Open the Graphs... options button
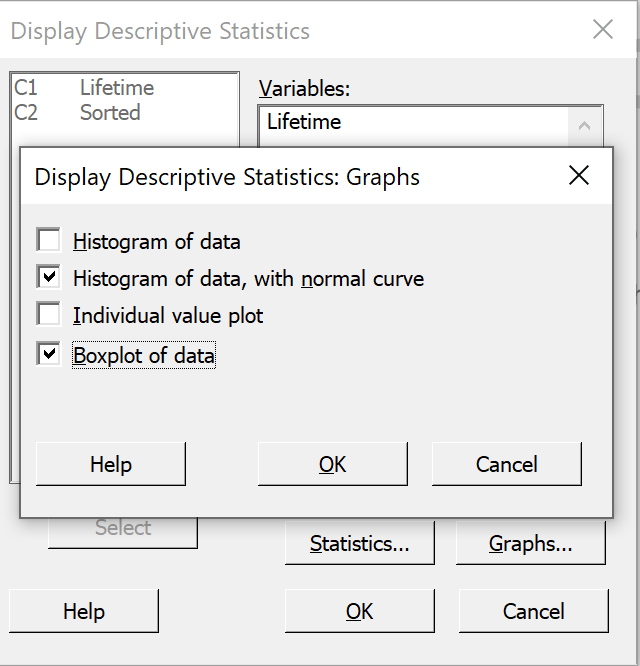Viewport: 640px width, 666px height. click(x=531, y=543)
